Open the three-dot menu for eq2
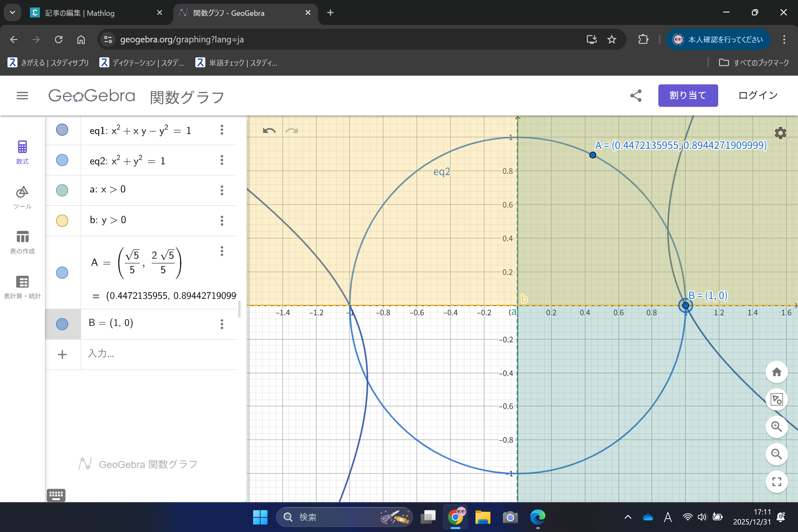Viewport: 798px width, 532px height. click(222, 160)
